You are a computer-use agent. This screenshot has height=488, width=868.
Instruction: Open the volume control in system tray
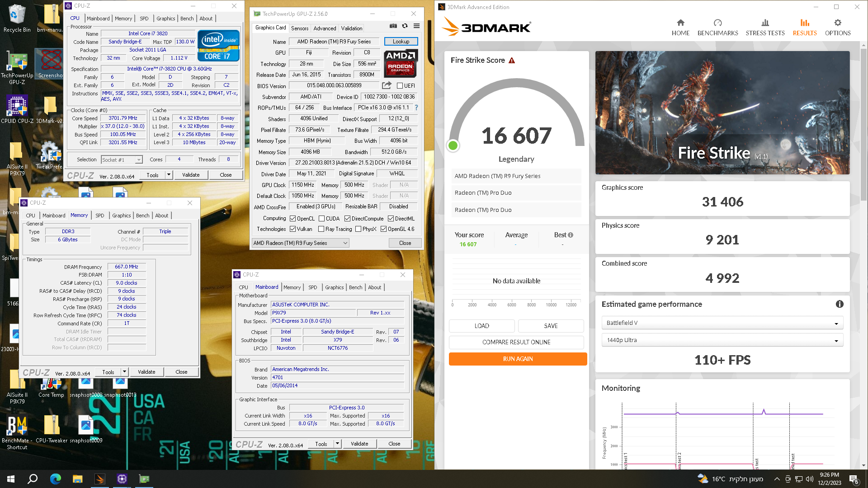pyautogui.click(x=809, y=479)
